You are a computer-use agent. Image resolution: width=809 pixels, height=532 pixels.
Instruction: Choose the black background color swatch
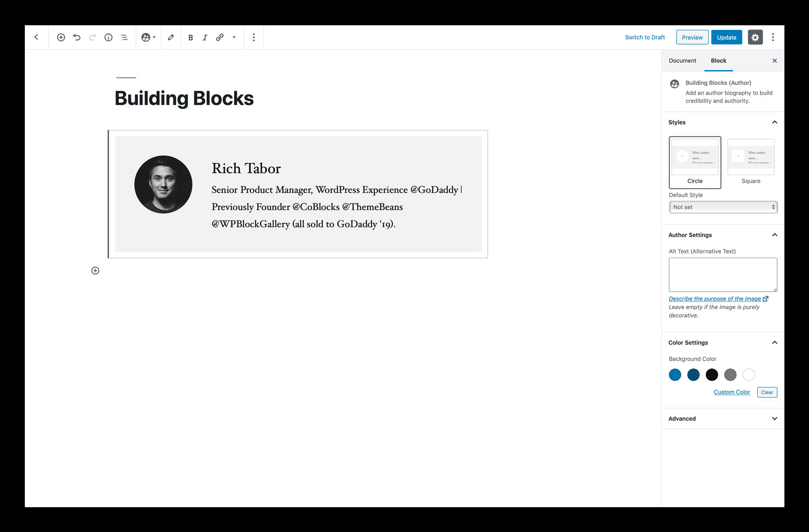pos(712,375)
